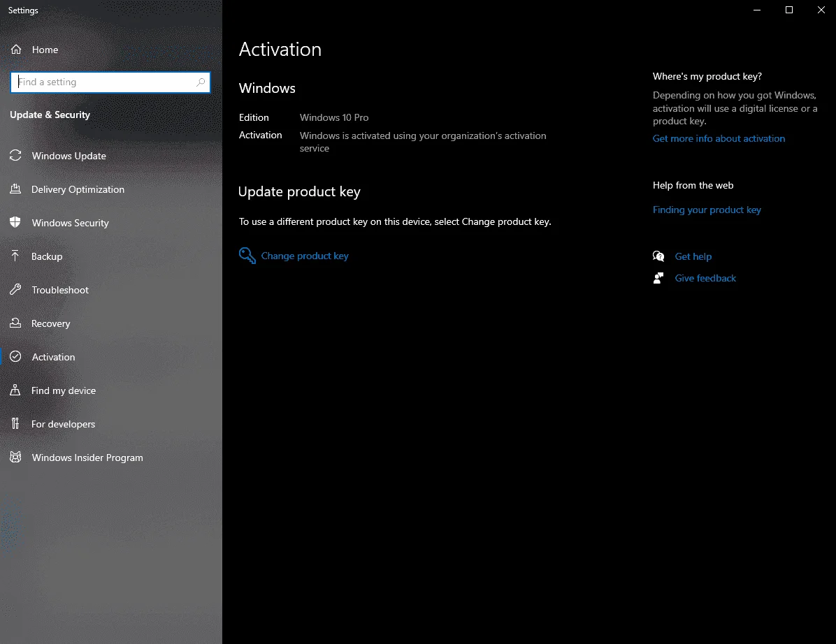Open Finding your product key link
836x644 pixels.
tap(707, 210)
